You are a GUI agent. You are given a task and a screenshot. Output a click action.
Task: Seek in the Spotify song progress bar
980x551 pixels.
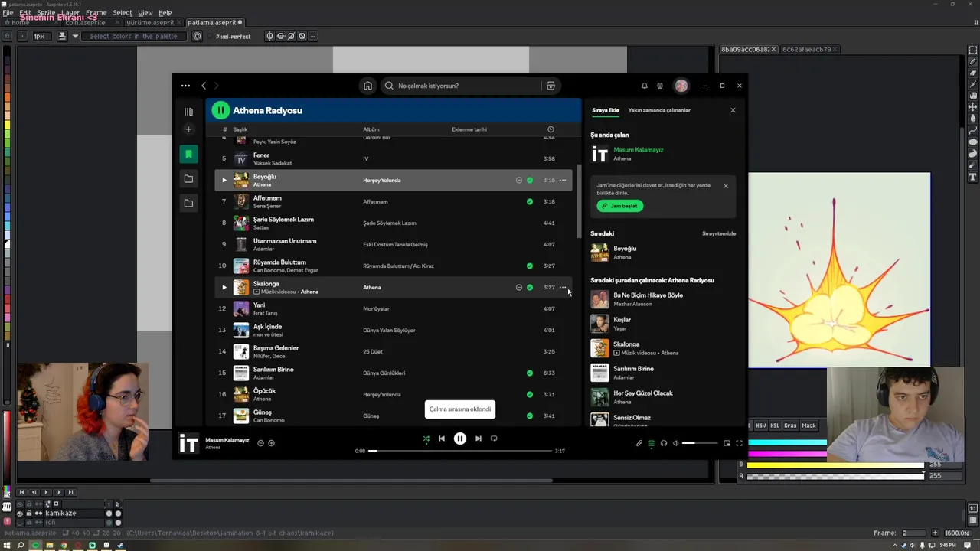[x=460, y=451]
